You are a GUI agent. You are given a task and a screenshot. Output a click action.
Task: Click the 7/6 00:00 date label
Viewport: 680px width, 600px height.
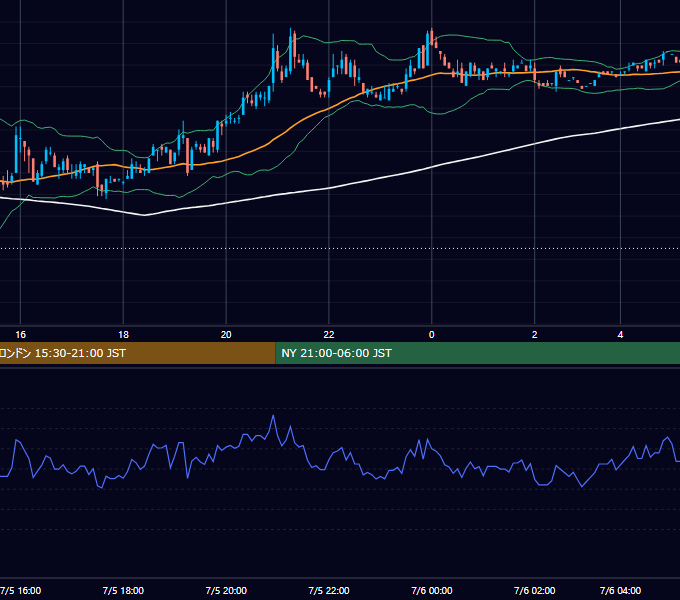pos(432,590)
